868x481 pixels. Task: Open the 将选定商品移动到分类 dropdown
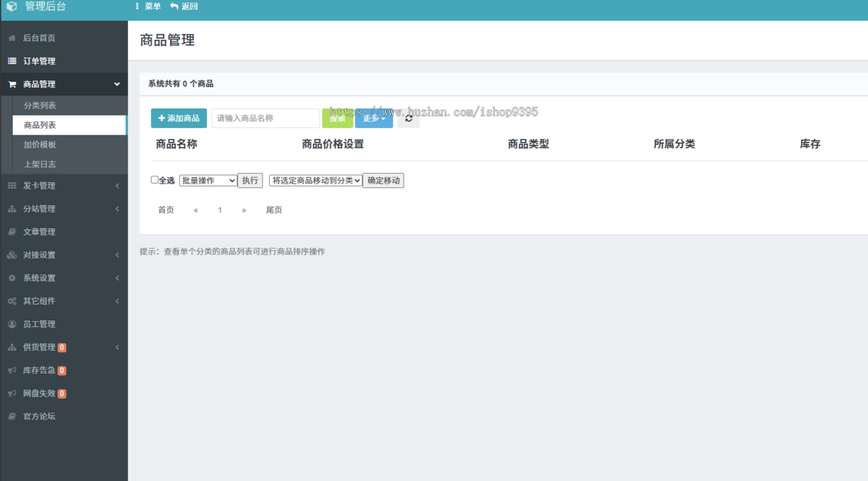(315, 180)
